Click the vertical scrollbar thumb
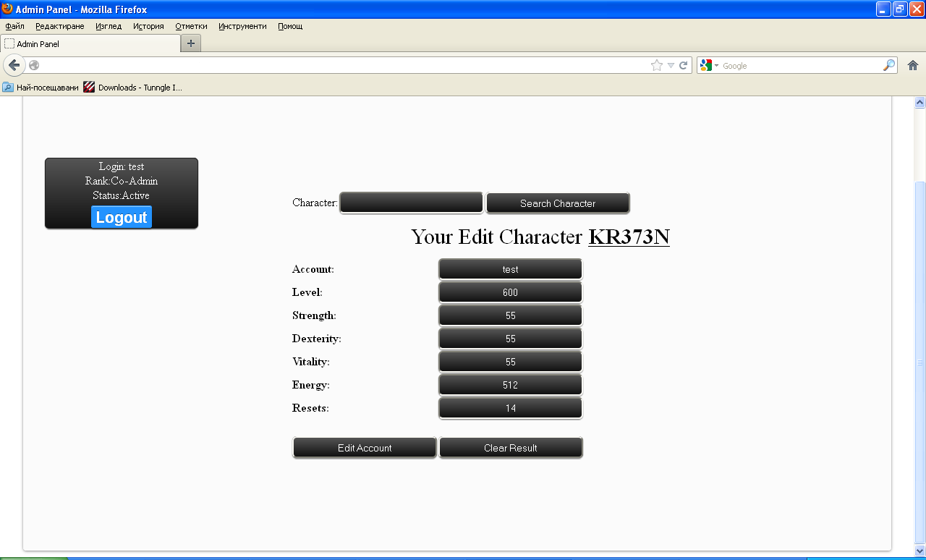The image size is (926, 560). pyautogui.click(x=920, y=362)
